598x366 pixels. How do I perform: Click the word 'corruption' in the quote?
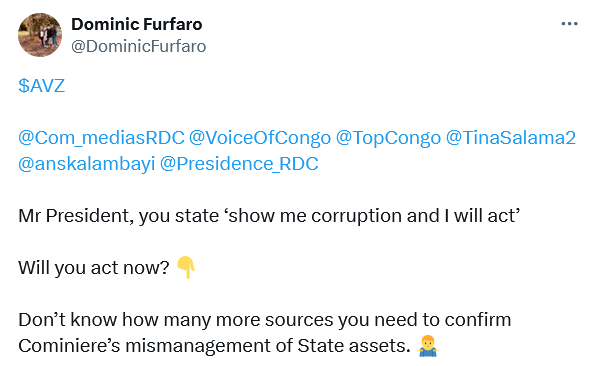point(357,216)
